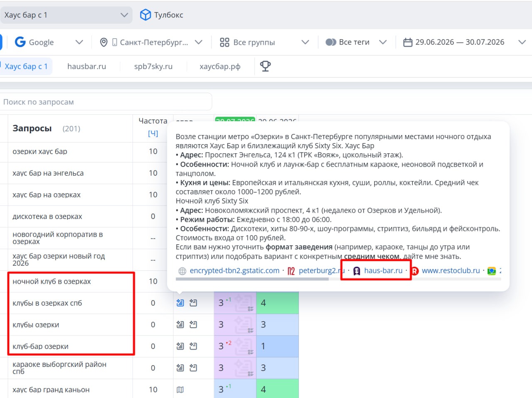Viewport: 532px width, 398px height.
Task: Open the peterburg2.ru source link
Action: pos(322,271)
